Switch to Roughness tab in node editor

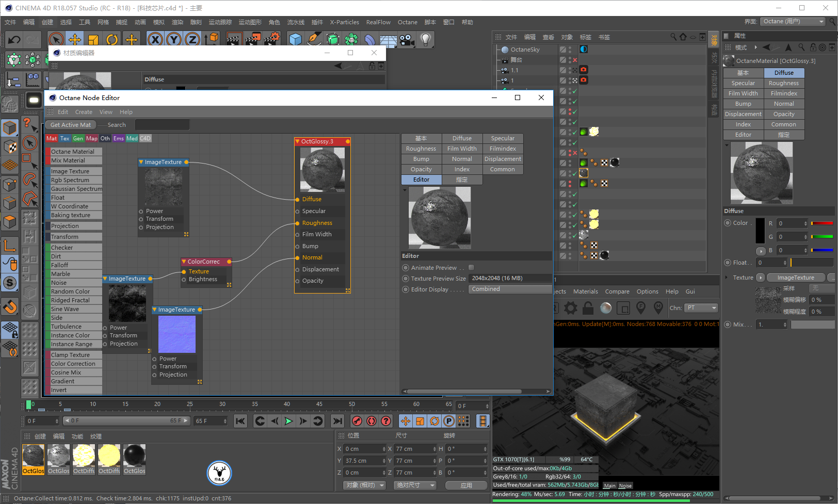(421, 149)
